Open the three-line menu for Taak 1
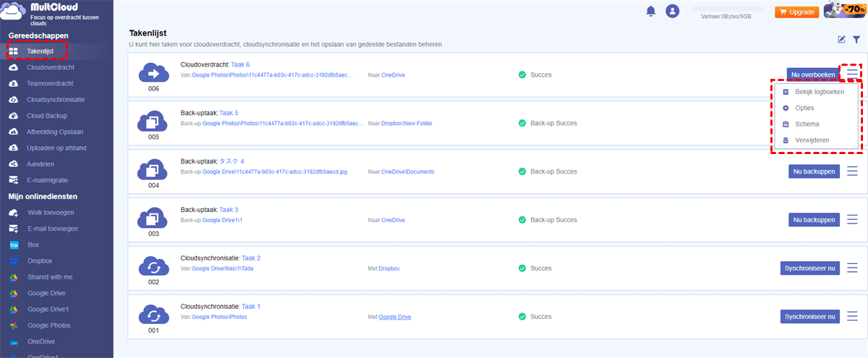The image size is (868, 358). tap(852, 316)
